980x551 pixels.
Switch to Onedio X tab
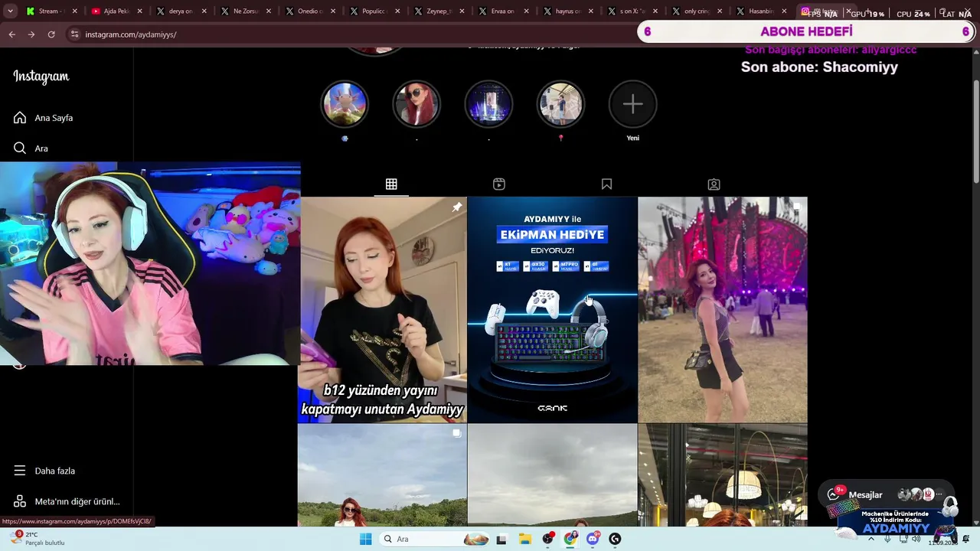310,11
